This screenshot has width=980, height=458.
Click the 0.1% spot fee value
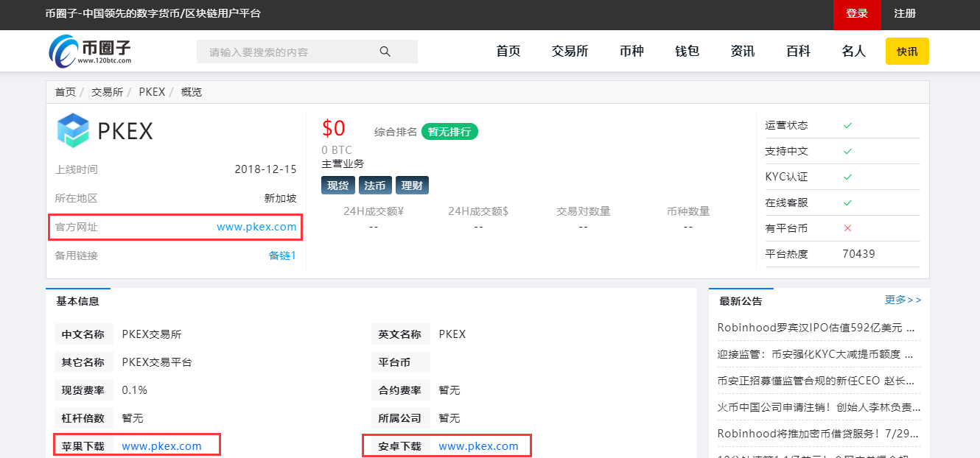point(135,390)
